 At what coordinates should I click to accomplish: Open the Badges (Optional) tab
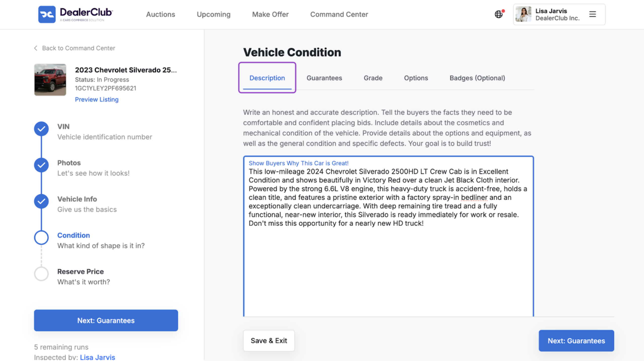tap(477, 78)
